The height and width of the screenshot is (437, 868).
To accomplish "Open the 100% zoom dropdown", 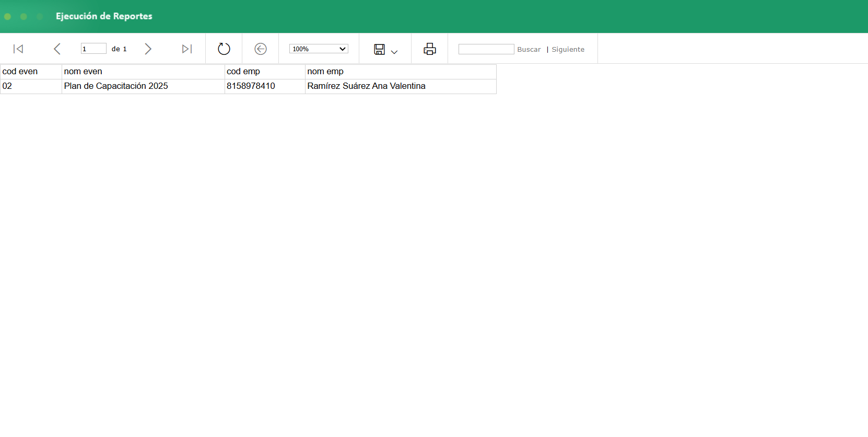I will click(x=319, y=49).
